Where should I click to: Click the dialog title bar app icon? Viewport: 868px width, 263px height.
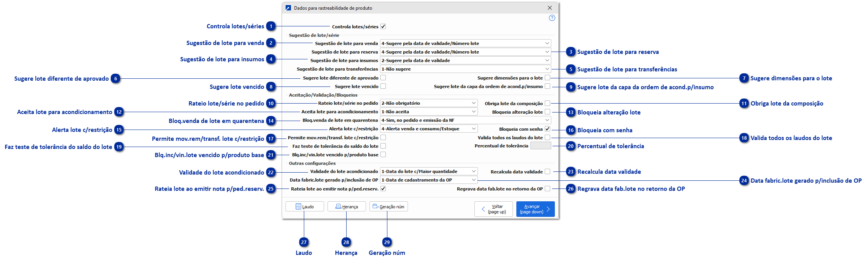288,8
